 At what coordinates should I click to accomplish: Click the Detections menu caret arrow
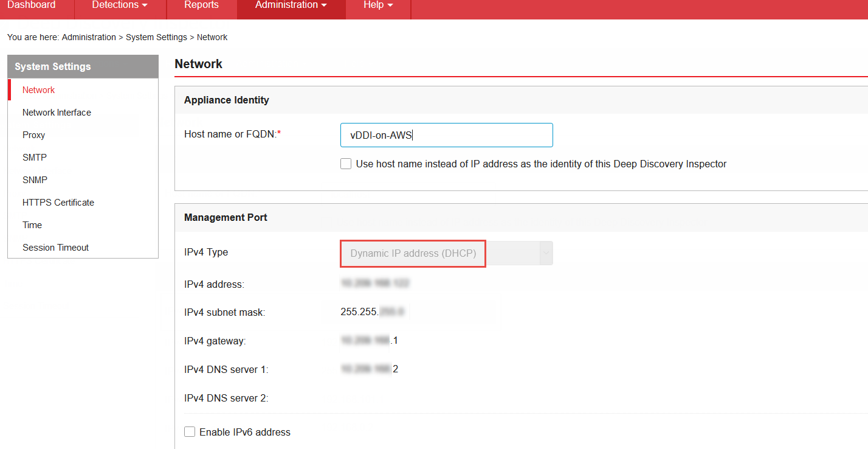[x=145, y=6]
